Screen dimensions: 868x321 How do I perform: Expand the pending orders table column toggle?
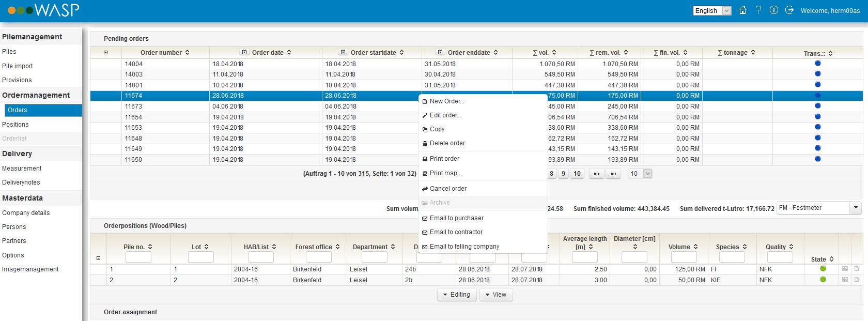click(x=106, y=52)
